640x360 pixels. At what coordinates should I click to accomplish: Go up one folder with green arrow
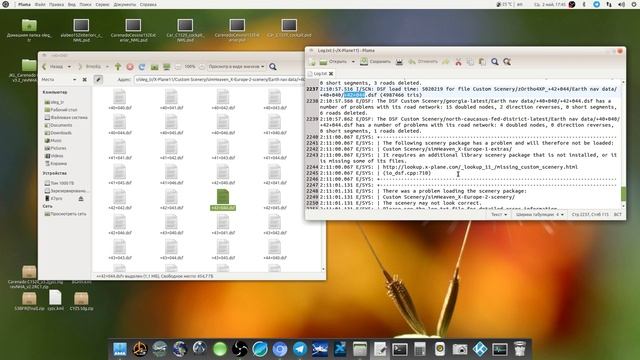click(x=118, y=67)
